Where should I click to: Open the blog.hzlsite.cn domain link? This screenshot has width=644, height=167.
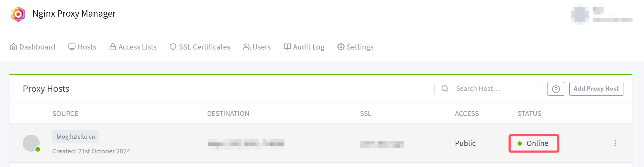(x=76, y=136)
